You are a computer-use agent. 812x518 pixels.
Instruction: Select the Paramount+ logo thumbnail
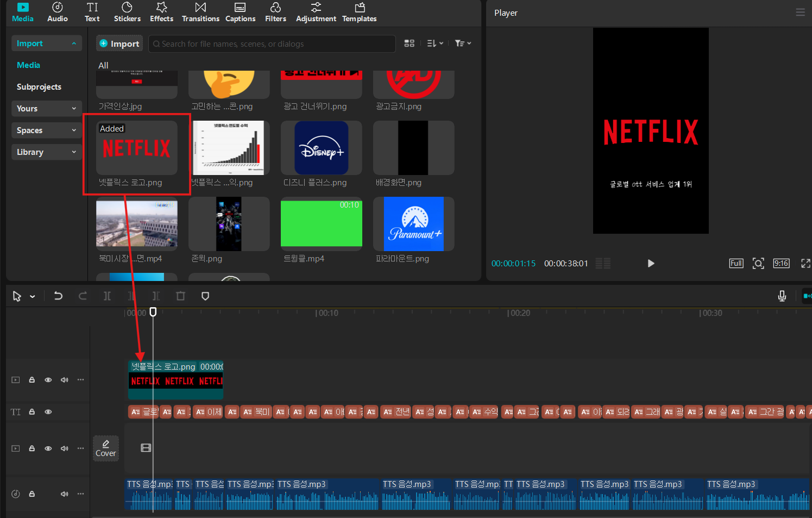tap(413, 224)
